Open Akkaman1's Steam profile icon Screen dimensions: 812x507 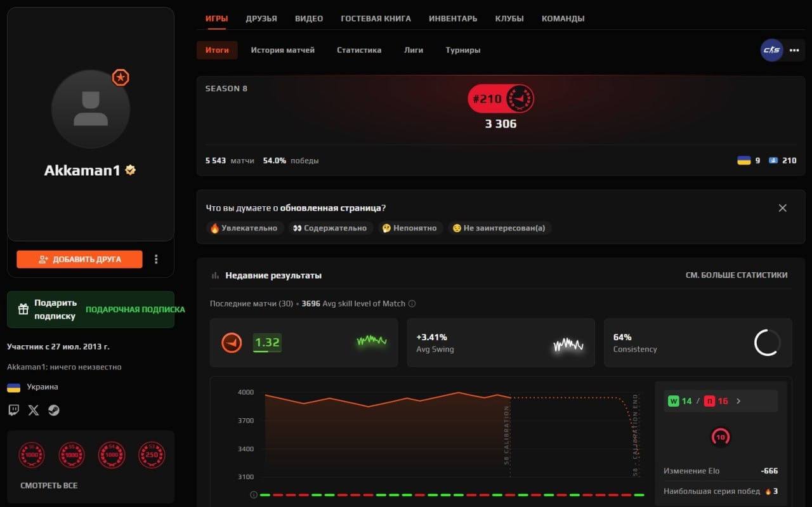54,410
